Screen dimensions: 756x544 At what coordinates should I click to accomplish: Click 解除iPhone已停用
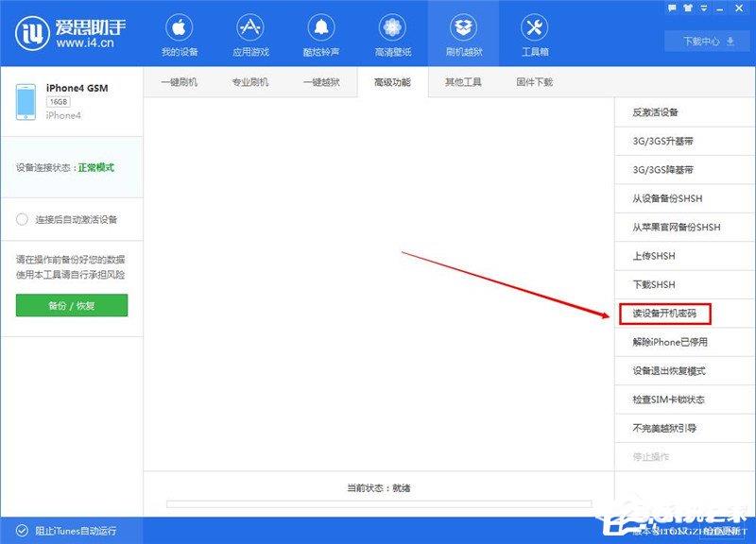click(684, 342)
